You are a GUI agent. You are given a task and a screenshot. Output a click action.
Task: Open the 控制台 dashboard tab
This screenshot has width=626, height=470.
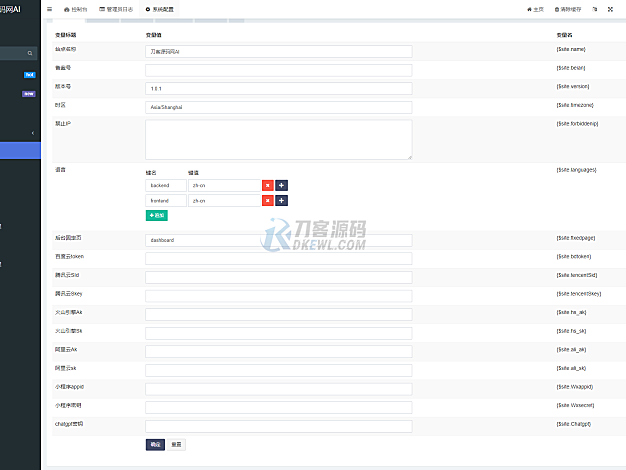point(75,9)
